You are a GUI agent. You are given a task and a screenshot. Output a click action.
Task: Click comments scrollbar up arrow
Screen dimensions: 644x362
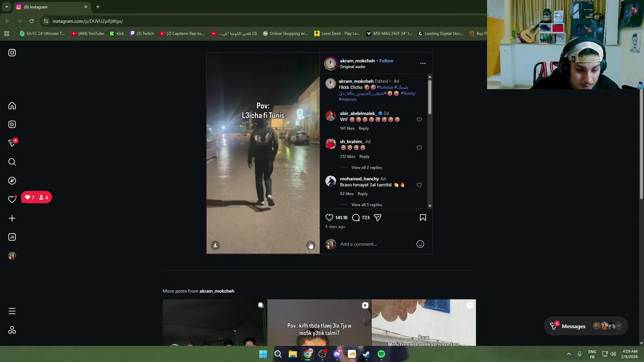click(x=429, y=77)
